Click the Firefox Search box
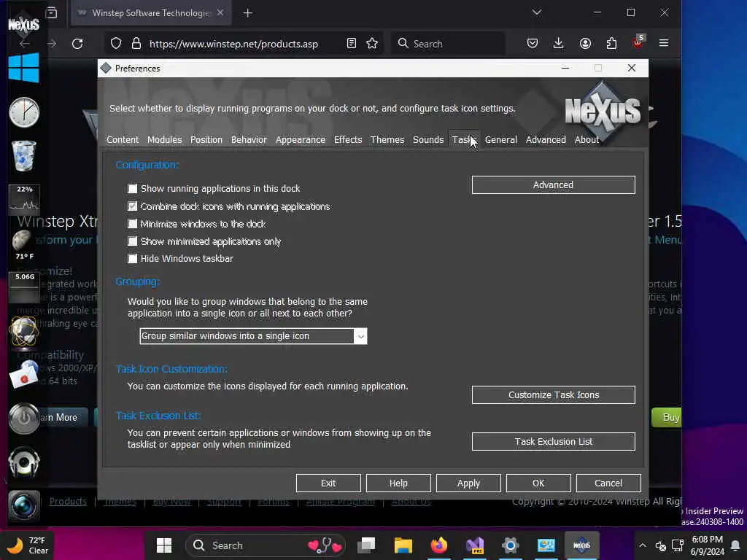 448,44
